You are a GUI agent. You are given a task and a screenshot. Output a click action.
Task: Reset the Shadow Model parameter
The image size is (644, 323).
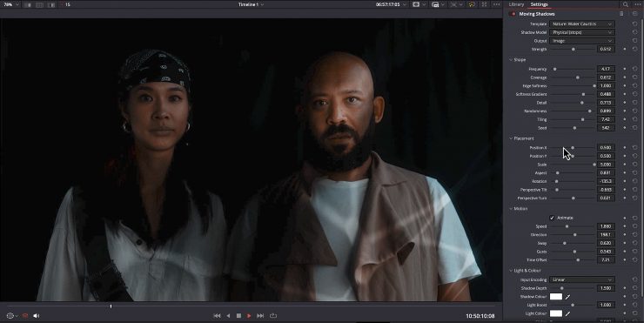click(635, 32)
